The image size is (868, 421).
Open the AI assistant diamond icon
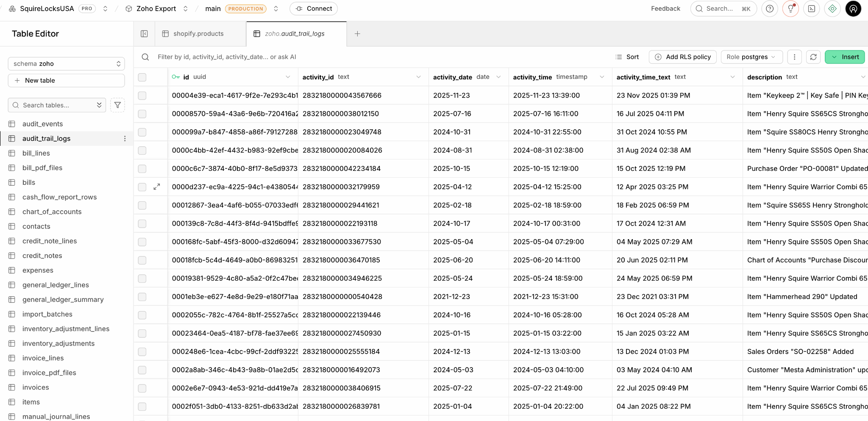click(x=832, y=8)
